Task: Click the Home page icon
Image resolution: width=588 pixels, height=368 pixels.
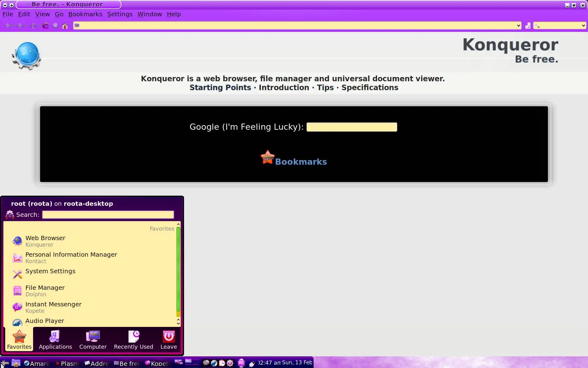Action: (x=65, y=26)
